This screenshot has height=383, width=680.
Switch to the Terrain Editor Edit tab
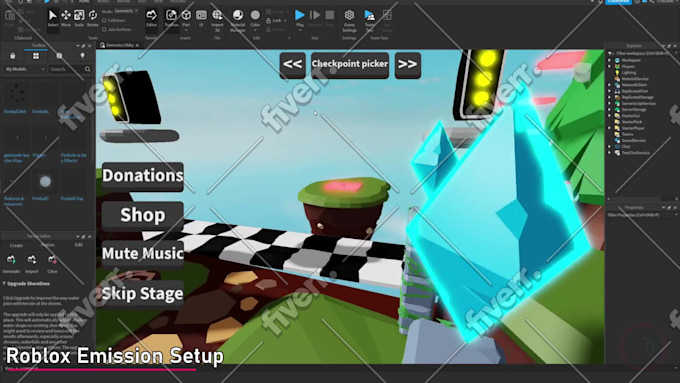[78, 245]
